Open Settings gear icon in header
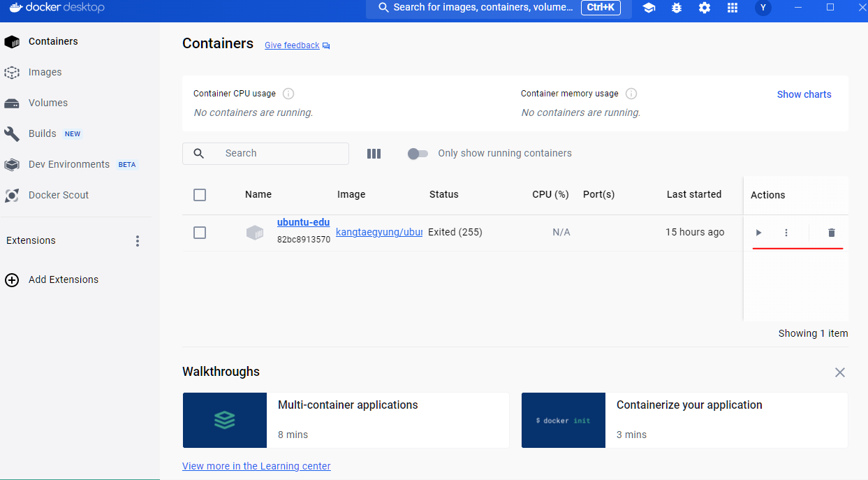This screenshot has width=868, height=480. [x=705, y=8]
